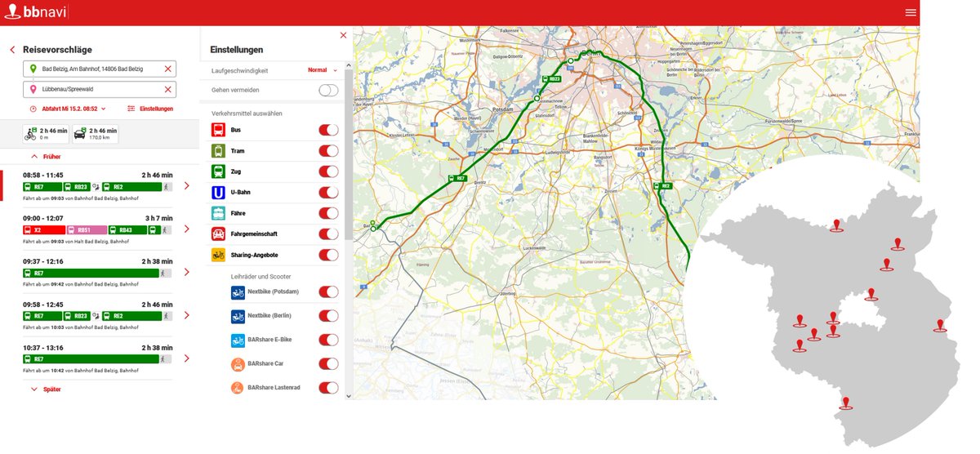The image size is (980, 454).
Task: Disable the Tram toggle
Action: [328, 151]
